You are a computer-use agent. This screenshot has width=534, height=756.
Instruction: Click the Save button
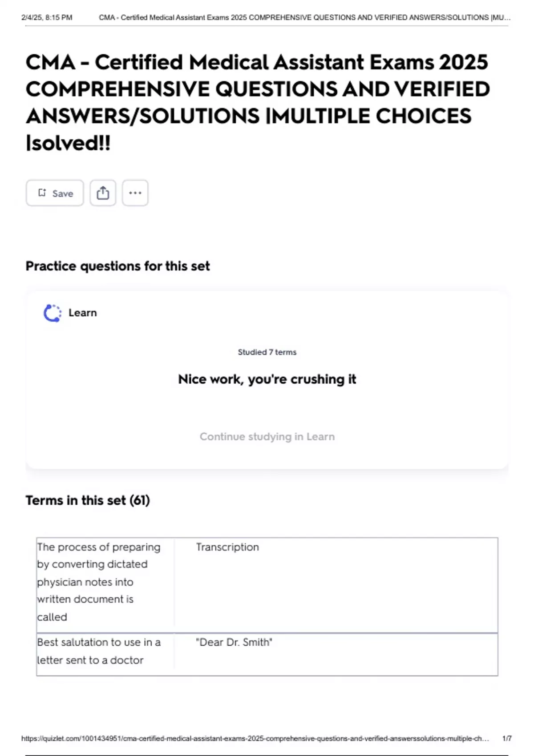point(55,193)
